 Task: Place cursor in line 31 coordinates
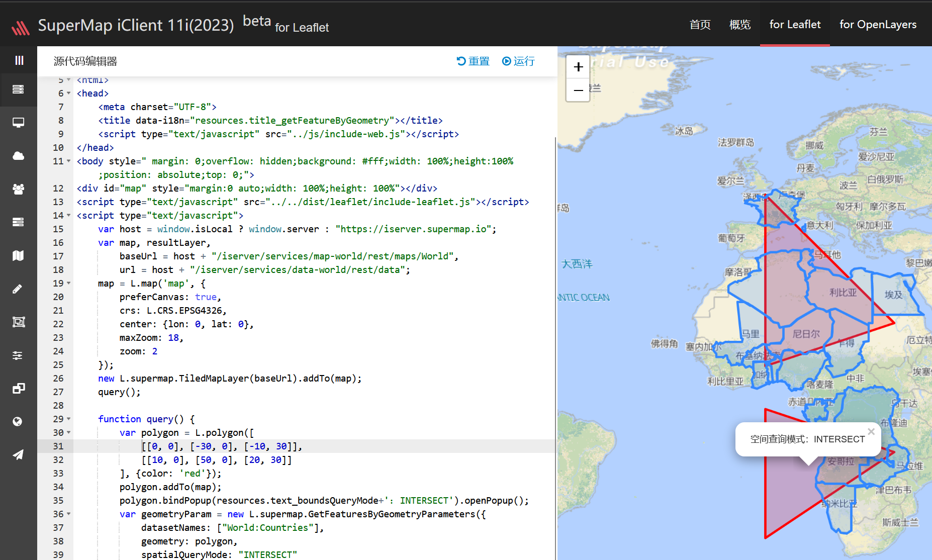pos(222,446)
